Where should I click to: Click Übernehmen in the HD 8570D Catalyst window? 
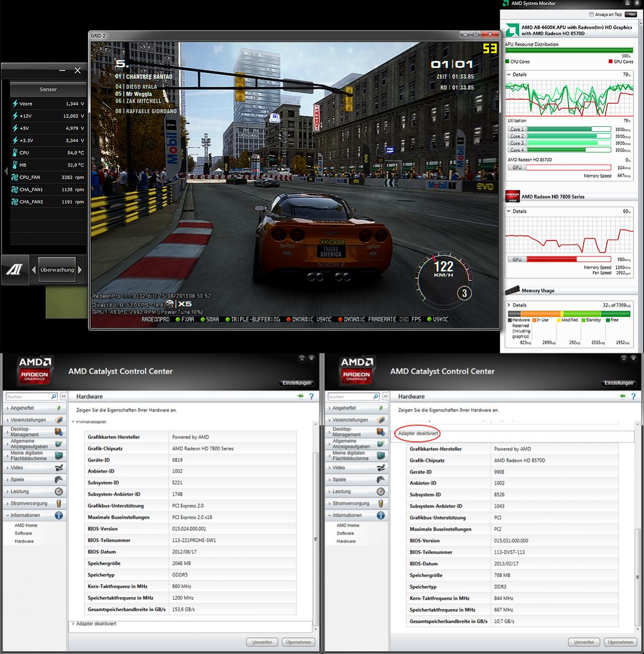pyautogui.click(x=621, y=642)
